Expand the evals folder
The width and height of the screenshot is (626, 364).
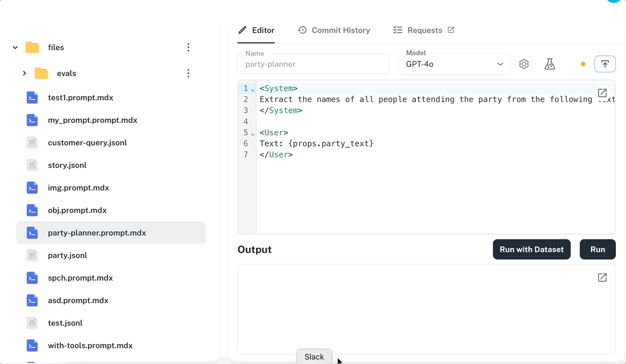[24, 73]
